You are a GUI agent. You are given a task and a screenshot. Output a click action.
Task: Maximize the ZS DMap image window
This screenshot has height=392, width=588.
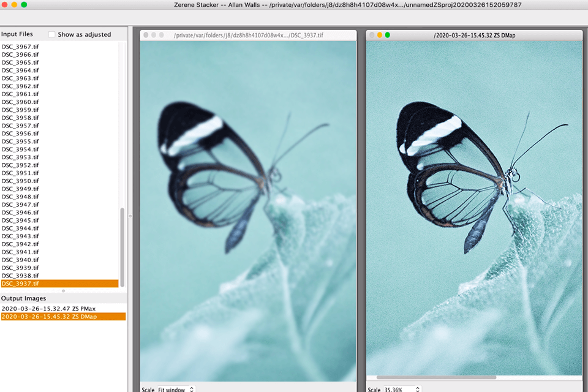[387, 35]
